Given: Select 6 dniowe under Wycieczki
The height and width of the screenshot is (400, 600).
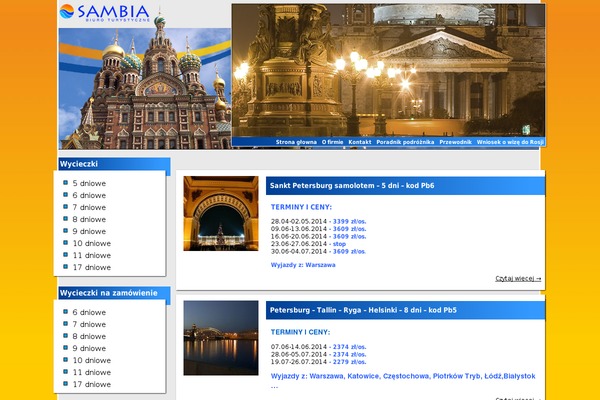Looking at the screenshot, I should pos(89,195).
